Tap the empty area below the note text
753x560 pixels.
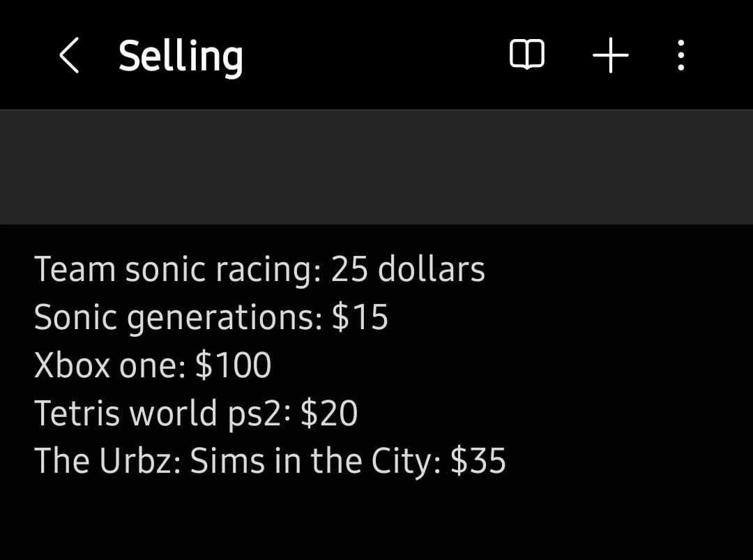376,523
